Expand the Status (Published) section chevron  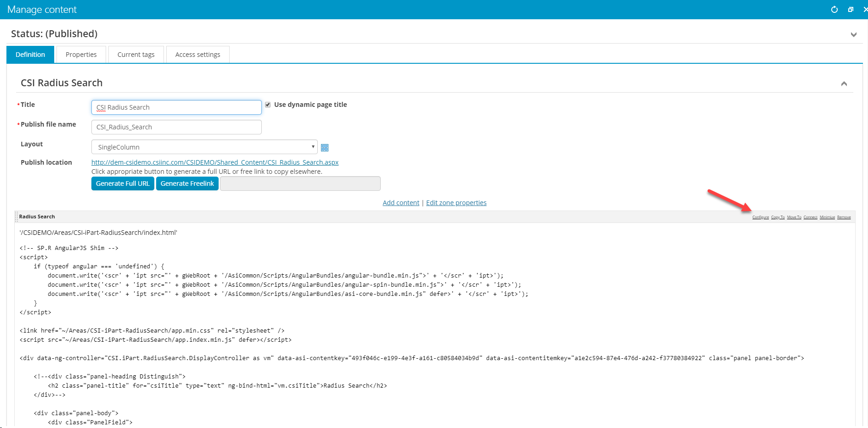853,34
